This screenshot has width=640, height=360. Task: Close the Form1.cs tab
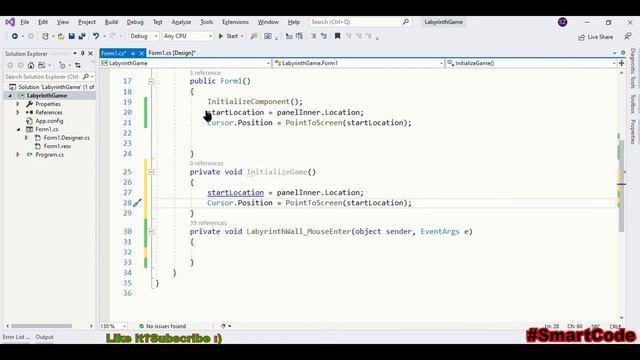142,53
